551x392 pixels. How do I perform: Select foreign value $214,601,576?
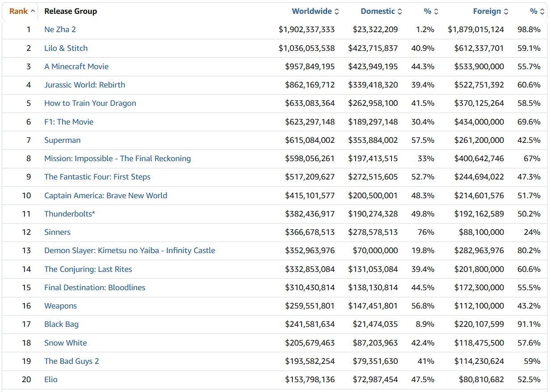tap(479, 195)
